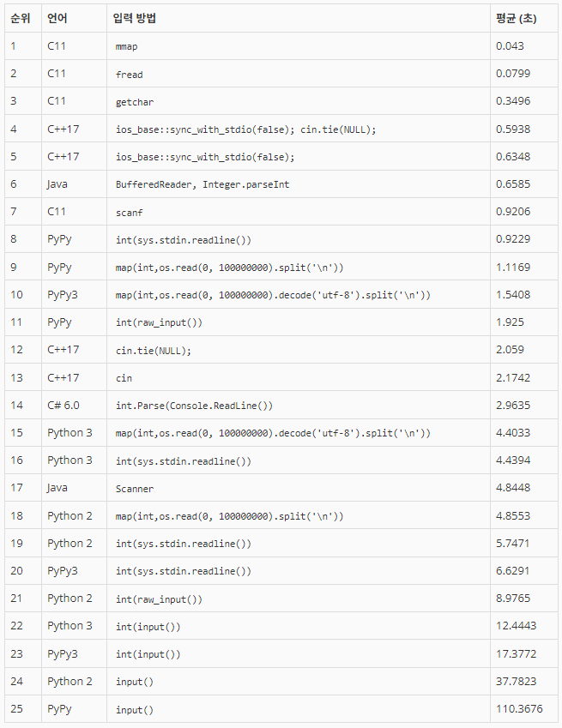Select the average time value 37.7823

click(x=516, y=681)
